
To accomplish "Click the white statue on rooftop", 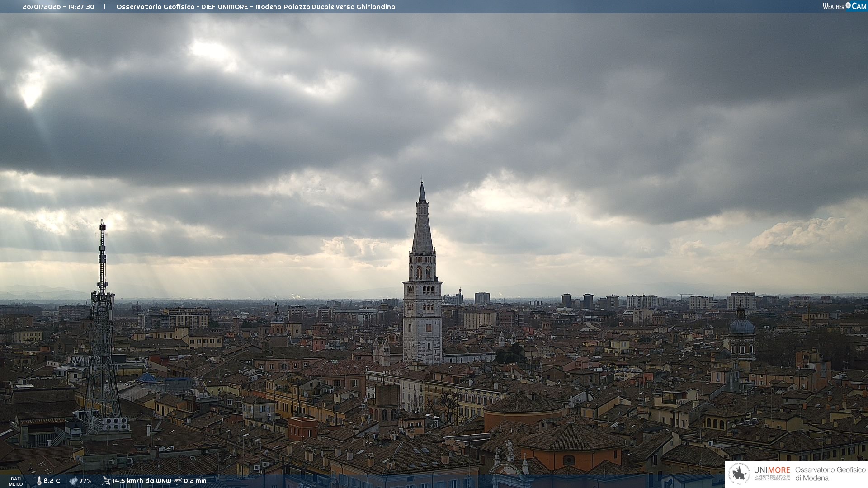I will coord(509,447).
